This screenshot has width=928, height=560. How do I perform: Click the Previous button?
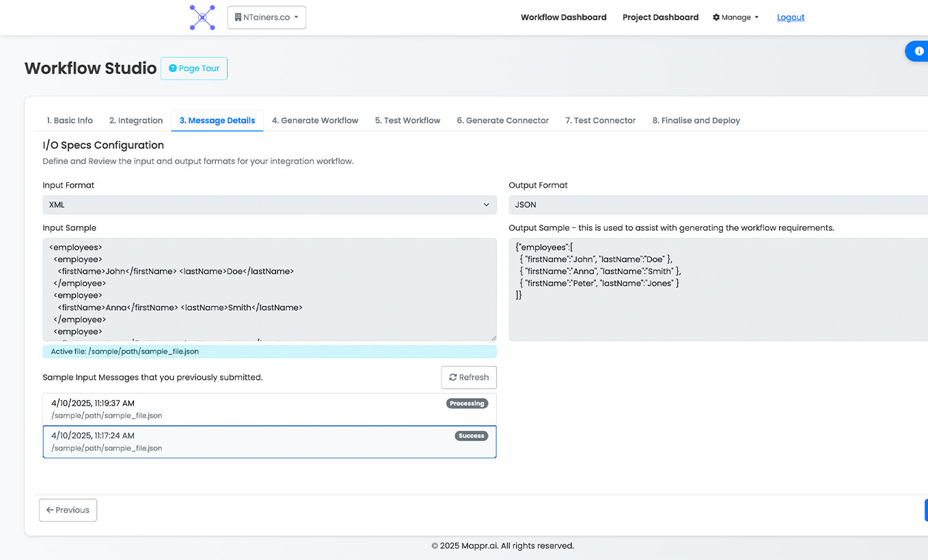[x=68, y=510]
